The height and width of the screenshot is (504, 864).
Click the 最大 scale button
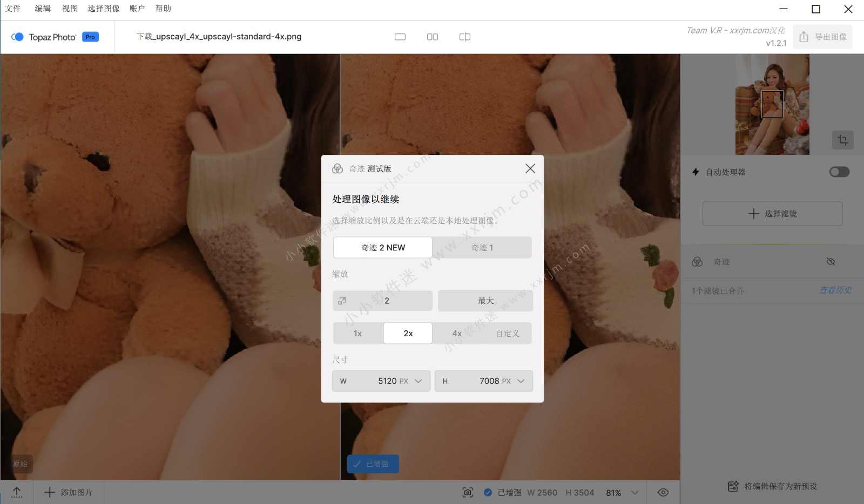[x=485, y=301]
